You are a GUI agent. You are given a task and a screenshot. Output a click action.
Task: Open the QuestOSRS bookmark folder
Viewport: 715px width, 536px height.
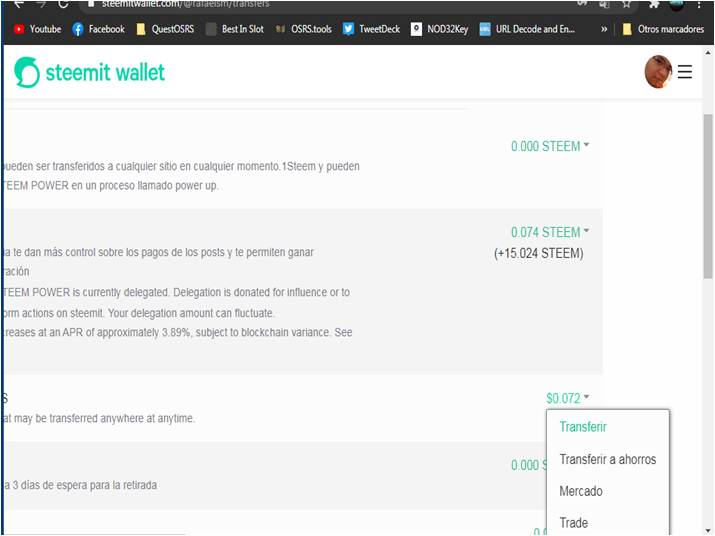coord(166,29)
